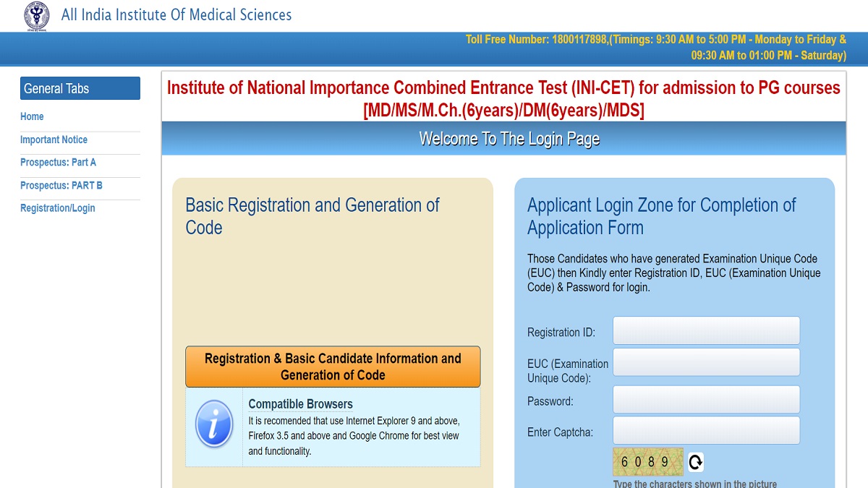Focus the EUC Examination Unique Code field
Viewport: 868px width, 488px height.
click(x=706, y=362)
